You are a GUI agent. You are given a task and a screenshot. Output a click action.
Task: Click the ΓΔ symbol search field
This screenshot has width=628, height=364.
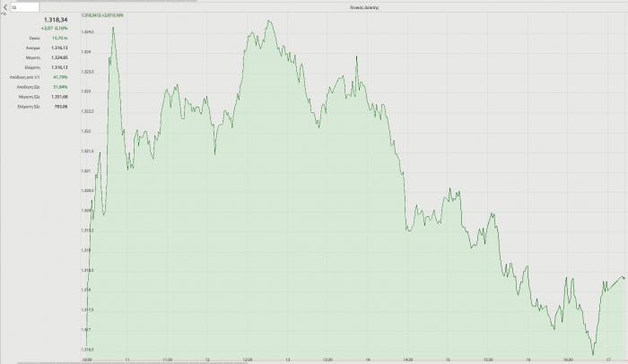click(24, 6)
